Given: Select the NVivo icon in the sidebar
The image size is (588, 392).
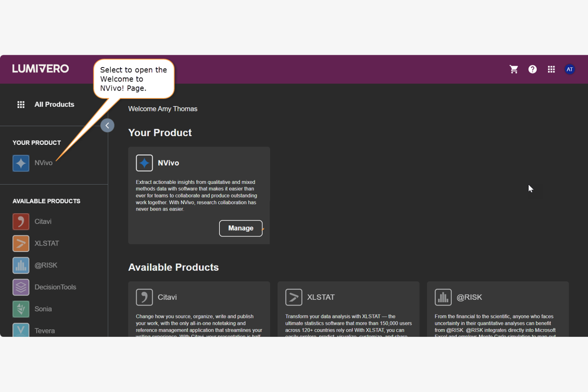Looking at the screenshot, I should click(21, 163).
